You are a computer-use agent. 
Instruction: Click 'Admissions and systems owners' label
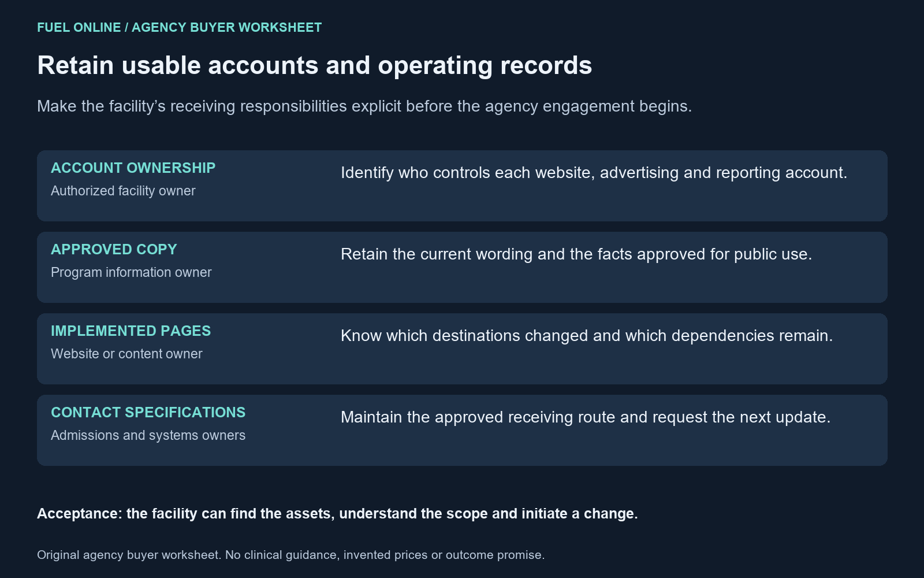148,435
